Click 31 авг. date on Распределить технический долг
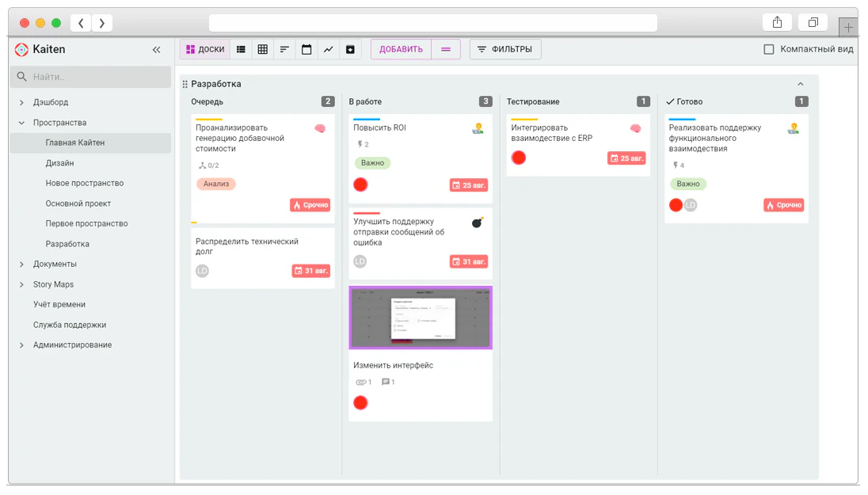The width and height of the screenshot is (868, 495). click(x=311, y=271)
